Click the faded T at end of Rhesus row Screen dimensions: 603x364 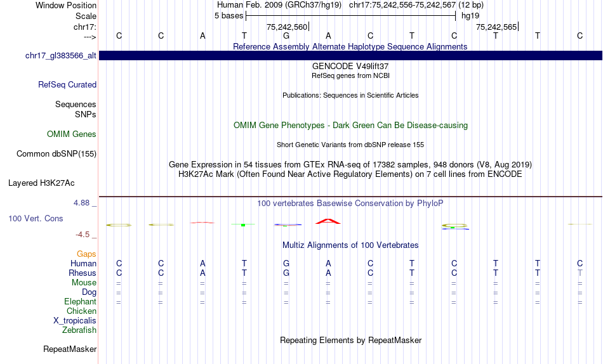pyautogui.click(x=580, y=273)
